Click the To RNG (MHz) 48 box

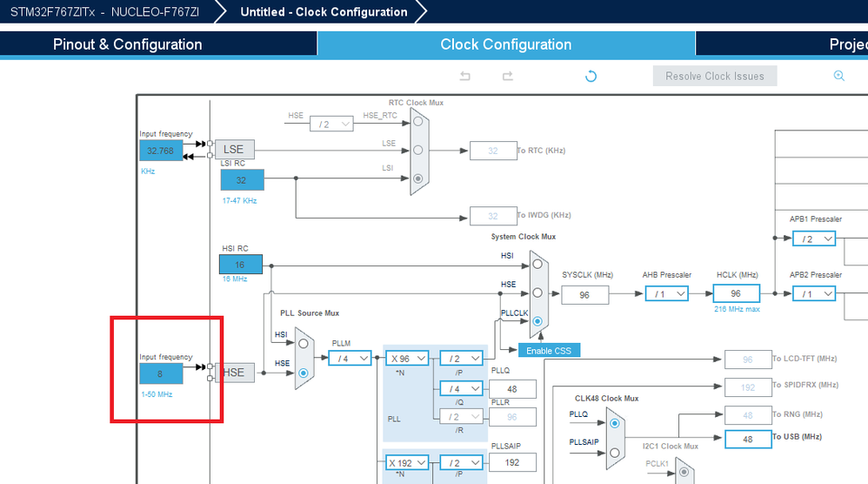748,415
